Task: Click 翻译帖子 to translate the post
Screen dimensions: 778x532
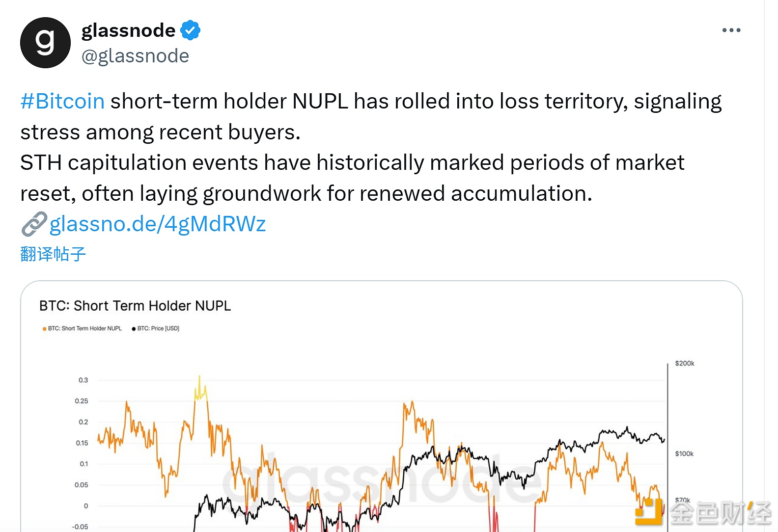Action: coord(53,254)
